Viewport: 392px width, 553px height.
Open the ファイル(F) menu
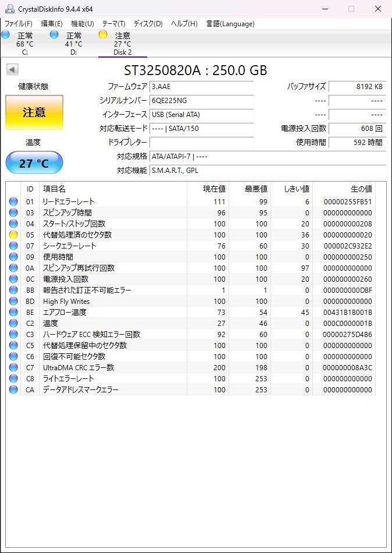[x=19, y=24]
